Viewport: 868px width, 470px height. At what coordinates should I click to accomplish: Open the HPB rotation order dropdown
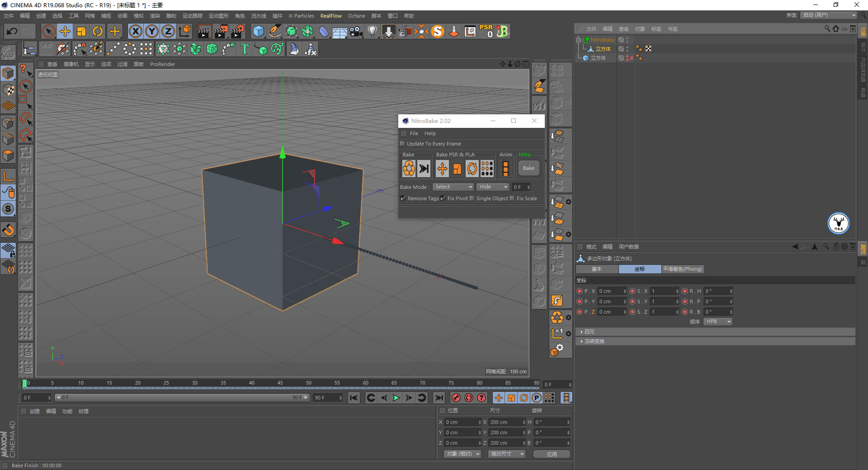[718, 322]
